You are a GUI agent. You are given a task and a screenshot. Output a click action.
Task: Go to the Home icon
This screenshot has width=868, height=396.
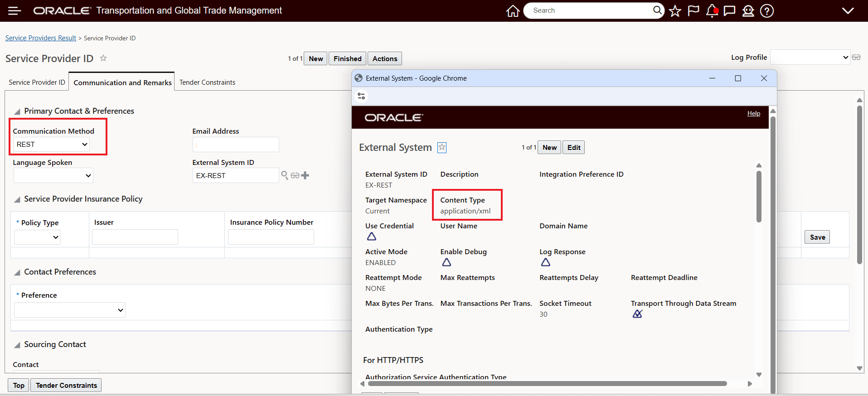click(513, 11)
